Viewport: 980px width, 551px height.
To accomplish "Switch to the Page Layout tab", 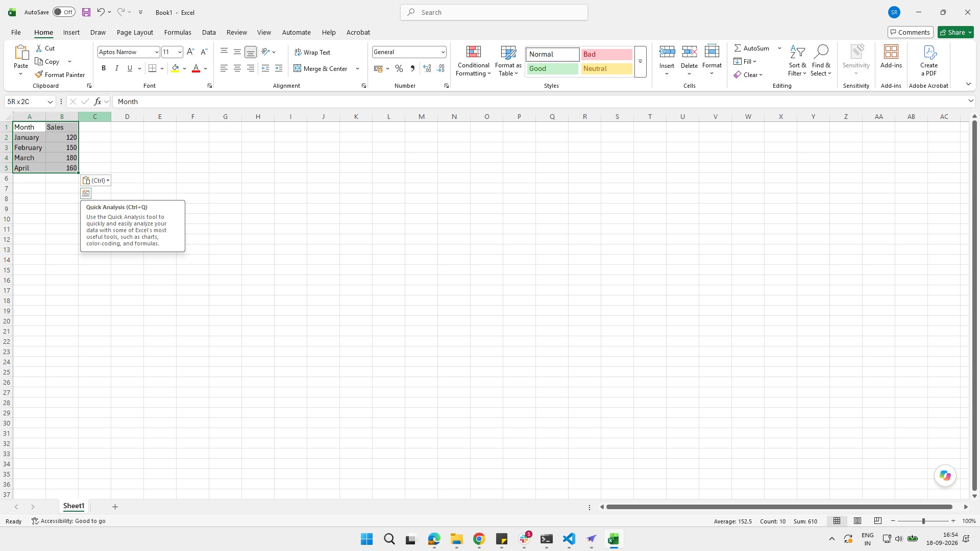I will (135, 32).
